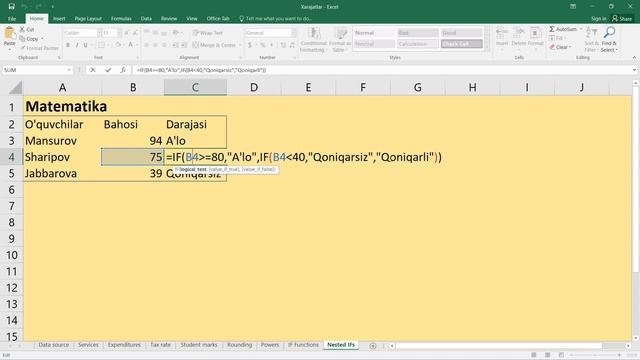Toggle Underline formatting
Image resolution: width=640 pixels, height=360 pixels.
click(x=85, y=45)
